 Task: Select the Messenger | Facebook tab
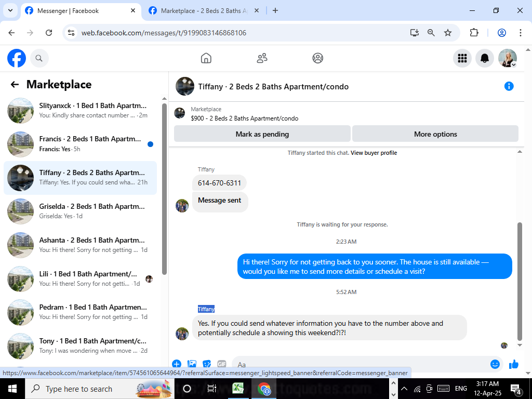click(81, 11)
